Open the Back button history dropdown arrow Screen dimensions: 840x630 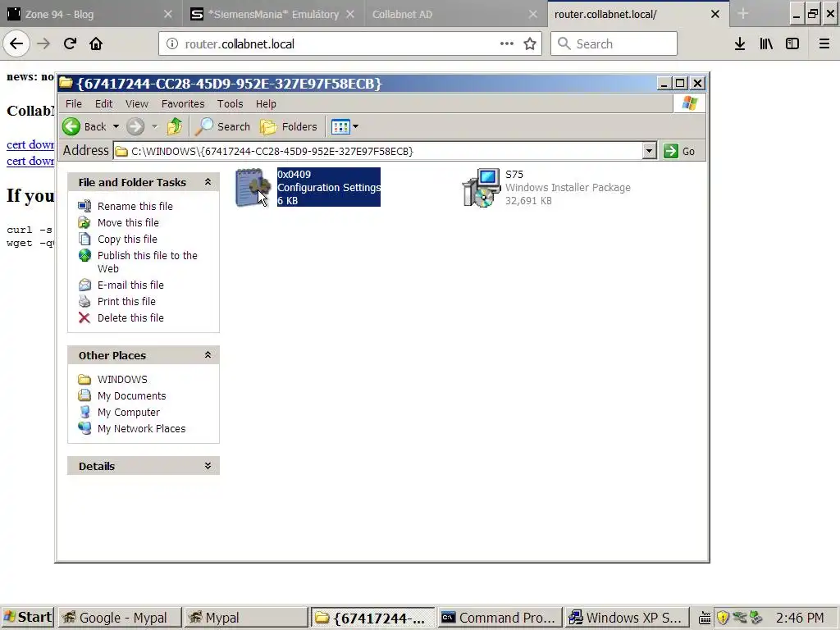pos(116,127)
